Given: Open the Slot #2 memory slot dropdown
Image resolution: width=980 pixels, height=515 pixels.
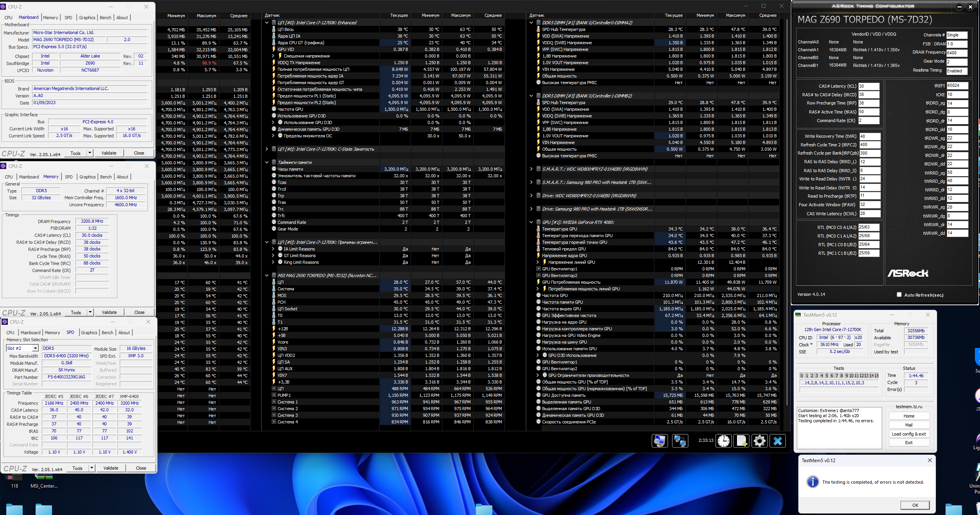Looking at the screenshot, I should pos(35,348).
